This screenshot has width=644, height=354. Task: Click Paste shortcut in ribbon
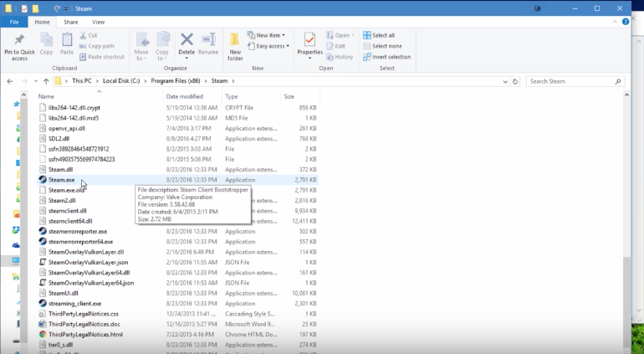click(101, 57)
